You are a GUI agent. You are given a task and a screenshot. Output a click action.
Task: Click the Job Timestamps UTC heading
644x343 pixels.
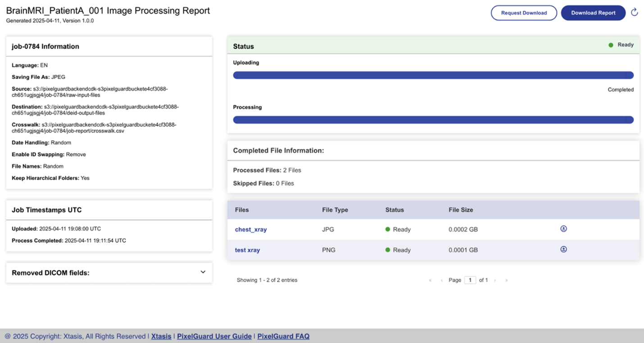(x=47, y=210)
